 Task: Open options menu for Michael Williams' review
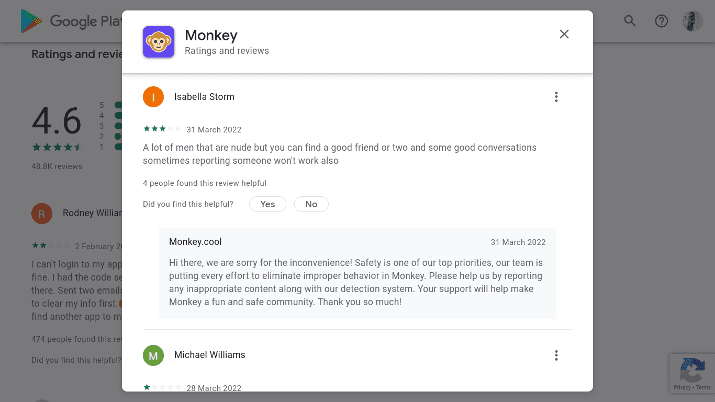[x=556, y=355]
